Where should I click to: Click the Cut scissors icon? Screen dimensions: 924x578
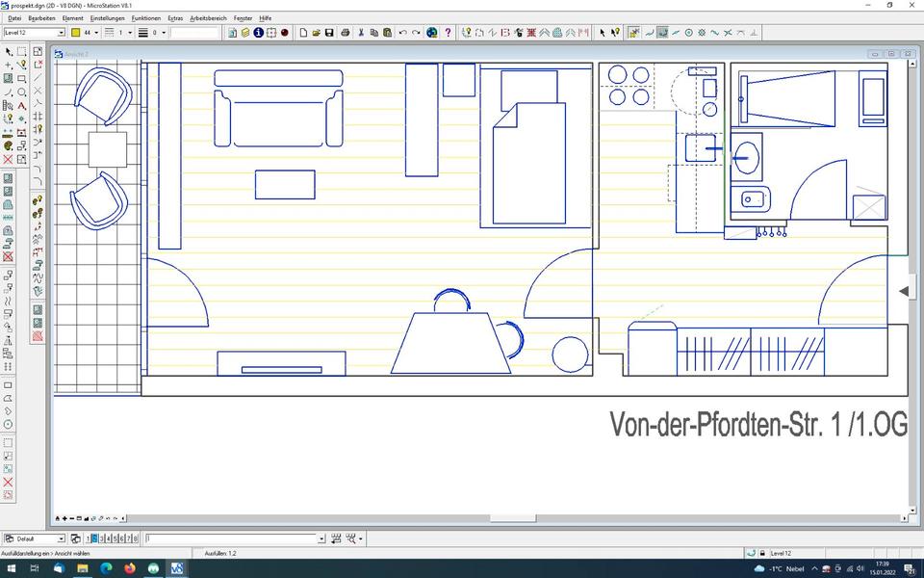pyautogui.click(x=361, y=33)
